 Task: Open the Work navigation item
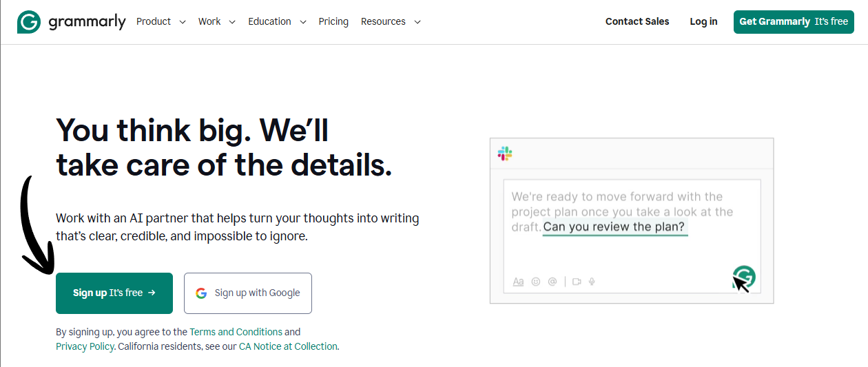209,21
